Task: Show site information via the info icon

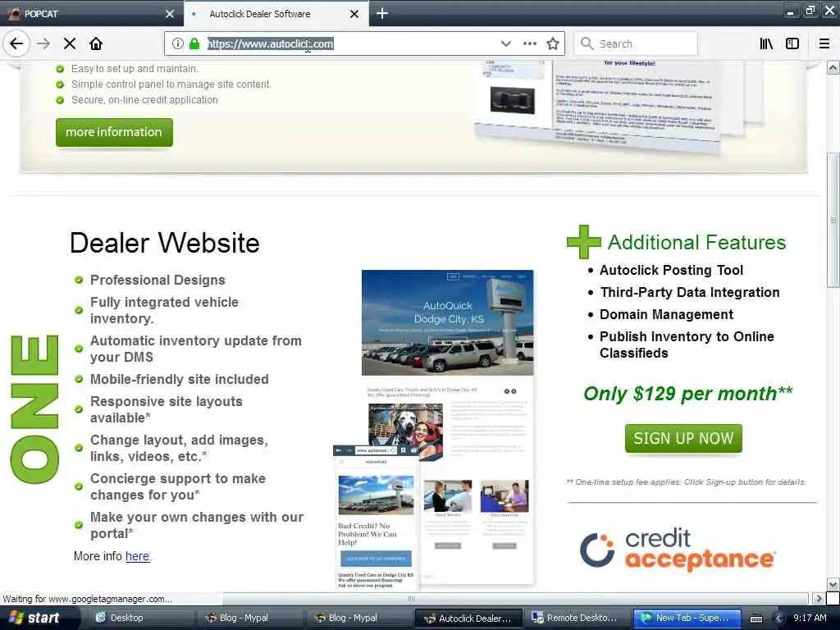Action: [x=178, y=43]
